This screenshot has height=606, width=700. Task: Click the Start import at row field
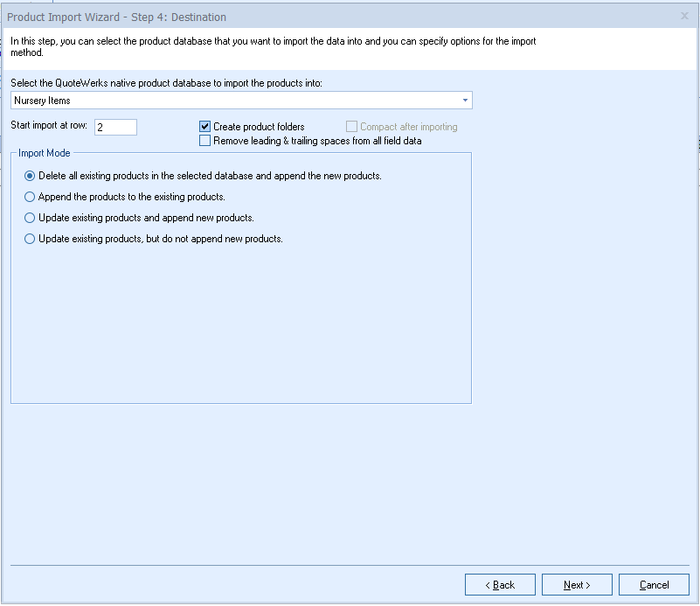tap(115, 128)
